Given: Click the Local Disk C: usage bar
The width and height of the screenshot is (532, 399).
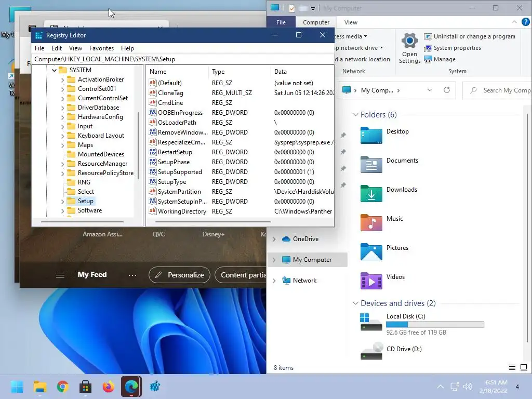Looking at the screenshot, I should tap(435, 325).
